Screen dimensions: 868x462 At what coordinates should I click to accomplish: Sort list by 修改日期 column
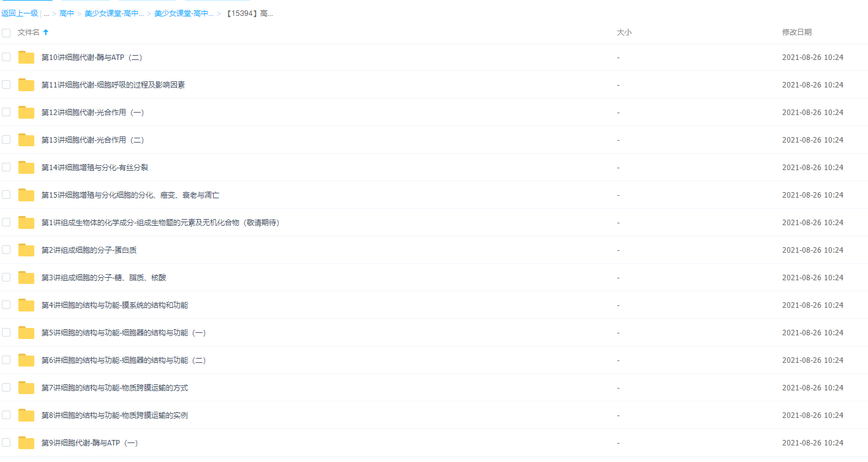click(796, 32)
